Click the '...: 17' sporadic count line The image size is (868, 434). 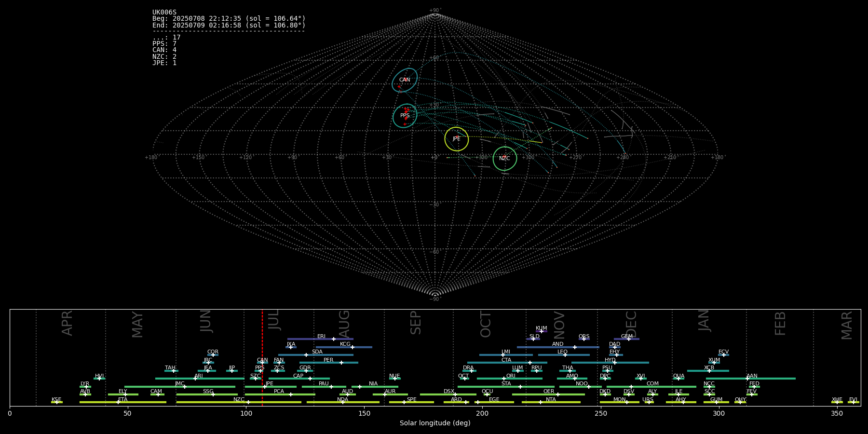pyautogui.click(x=166, y=38)
